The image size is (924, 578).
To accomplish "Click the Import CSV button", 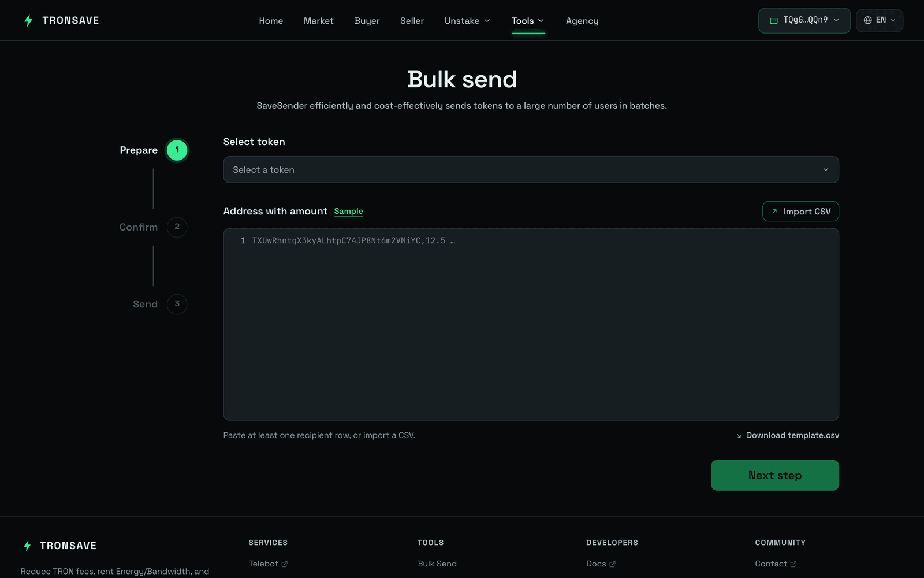I will tap(800, 212).
